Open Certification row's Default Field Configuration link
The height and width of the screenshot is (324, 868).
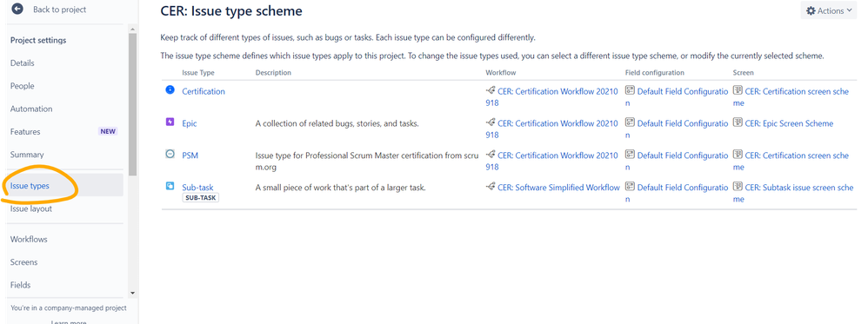pyautogui.click(x=677, y=97)
